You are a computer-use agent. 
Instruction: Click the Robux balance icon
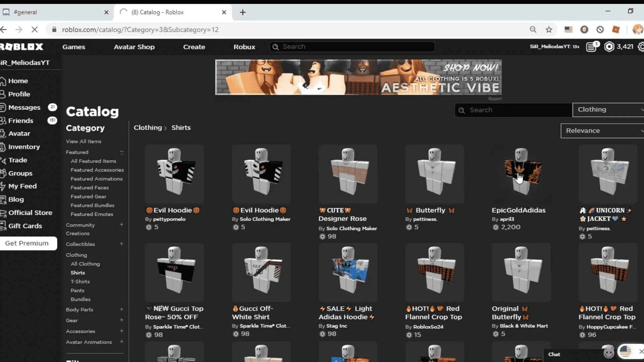coord(609,47)
